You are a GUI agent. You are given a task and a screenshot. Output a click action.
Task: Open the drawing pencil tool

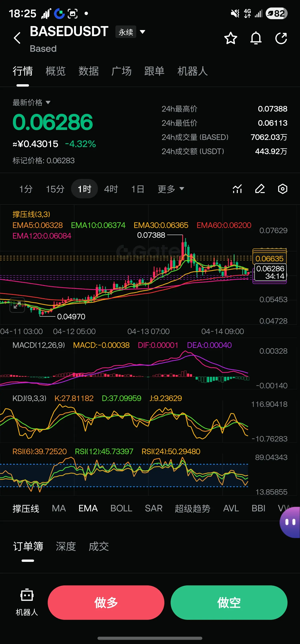coord(260,189)
